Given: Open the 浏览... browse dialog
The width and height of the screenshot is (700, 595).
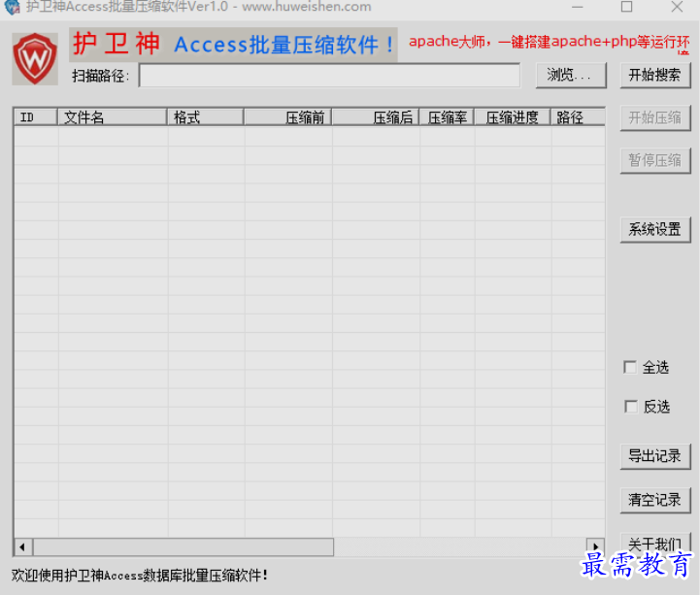Looking at the screenshot, I should (571, 75).
